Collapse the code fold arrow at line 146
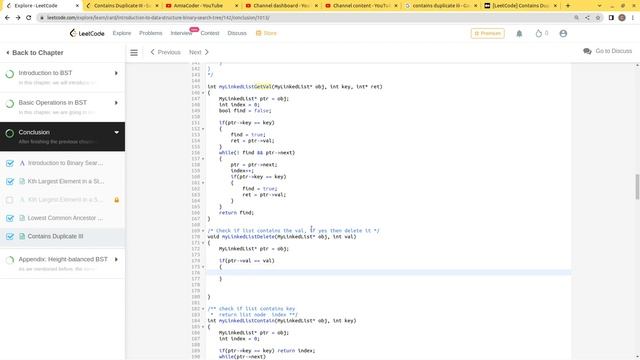Viewport: 640px width, 360px height. point(203,93)
